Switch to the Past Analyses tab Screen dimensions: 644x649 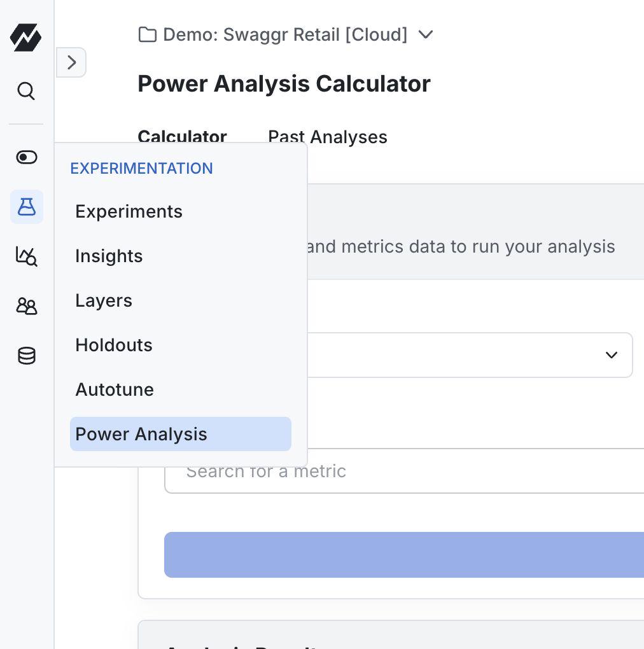pos(327,137)
